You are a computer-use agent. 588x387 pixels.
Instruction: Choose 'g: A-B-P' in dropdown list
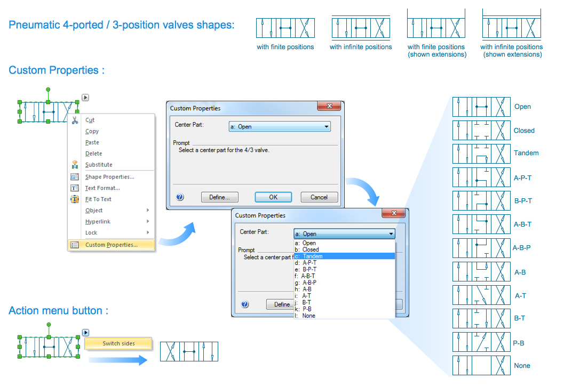tap(344, 283)
